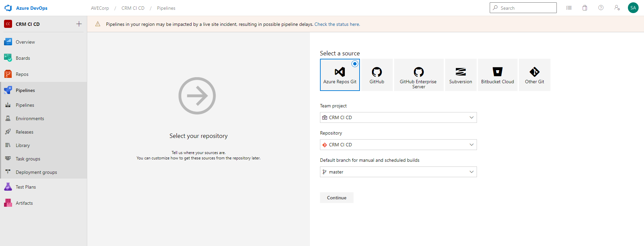Image resolution: width=644 pixels, height=246 pixels.
Task: Open the Pipelines breadcrumb link
Action: 166,8
